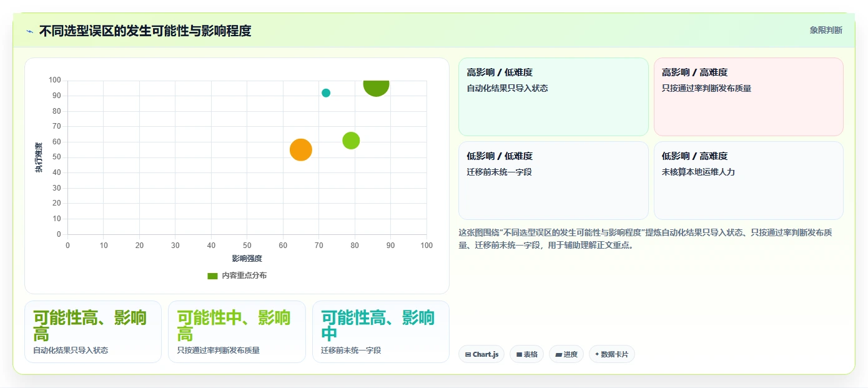Open the 低影响 / 低难度 quadrant card
The height and width of the screenshot is (388, 868).
coord(553,181)
